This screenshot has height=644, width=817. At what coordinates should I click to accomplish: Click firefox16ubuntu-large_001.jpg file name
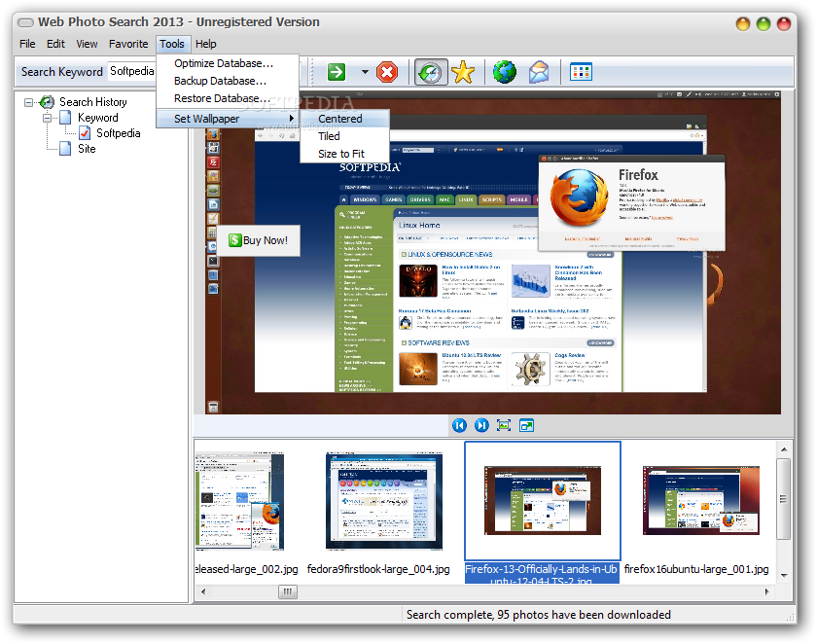click(696, 569)
